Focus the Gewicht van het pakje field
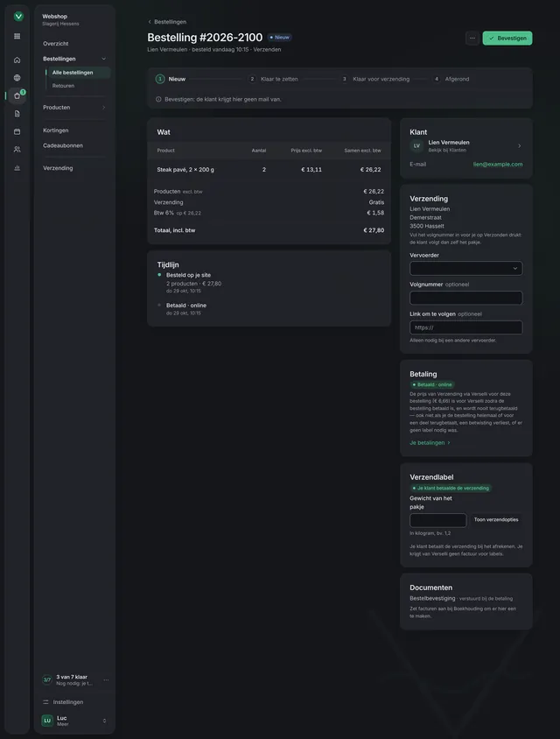 (438, 520)
